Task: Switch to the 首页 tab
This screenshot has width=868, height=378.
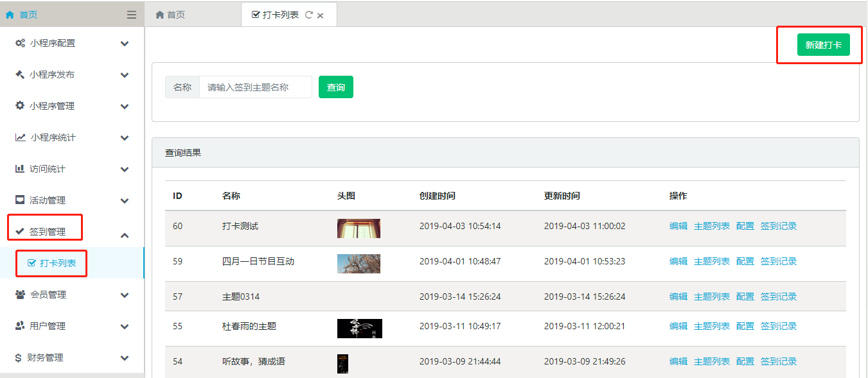Action: 170,15
